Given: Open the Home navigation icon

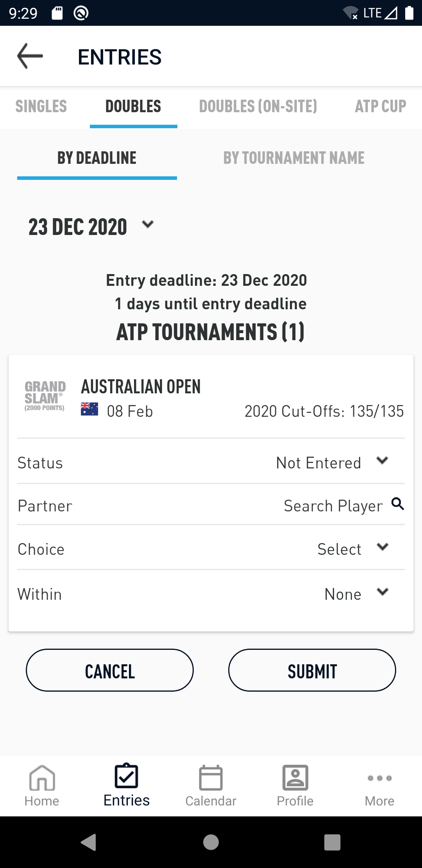Looking at the screenshot, I should click(42, 778).
